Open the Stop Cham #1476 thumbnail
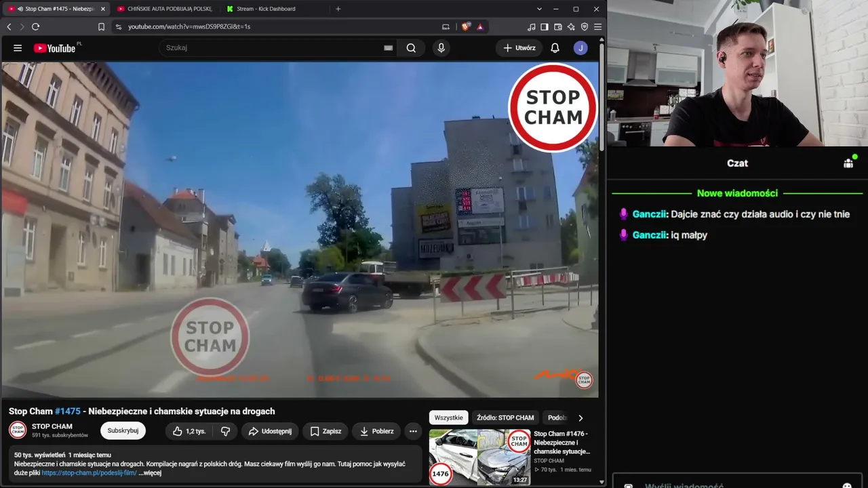Screen dimensions: 868x488 [480, 457]
